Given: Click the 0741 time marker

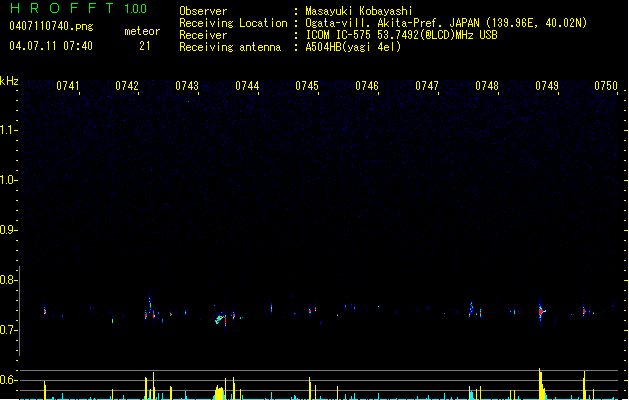Looking at the screenshot, I should (x=67, y=86).
